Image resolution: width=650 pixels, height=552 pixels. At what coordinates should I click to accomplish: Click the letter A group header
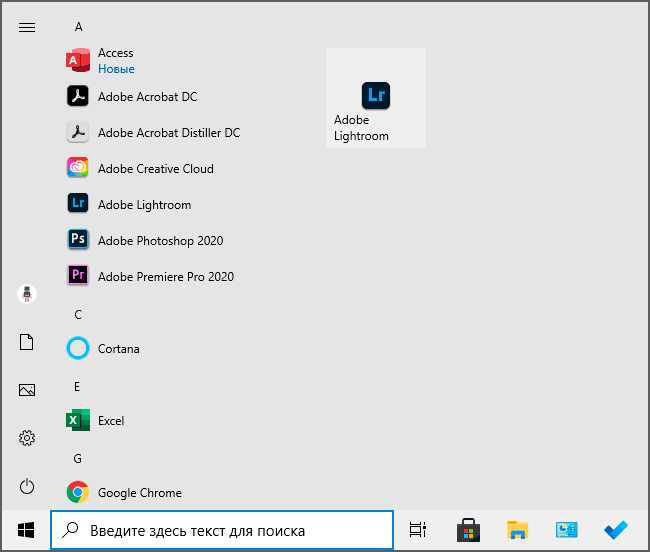pyautogui.click(x=78, y=27)
